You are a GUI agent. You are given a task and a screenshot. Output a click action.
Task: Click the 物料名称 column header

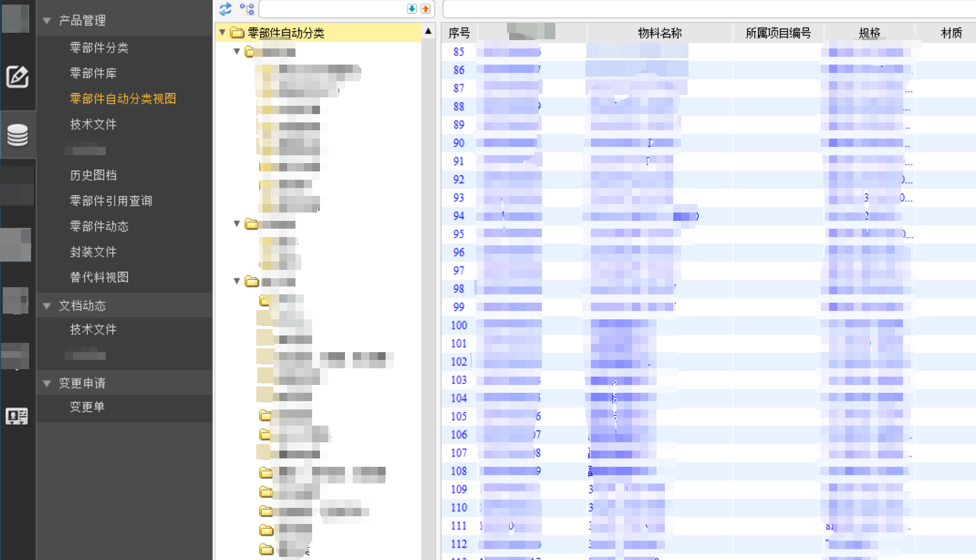coord(659,33)
